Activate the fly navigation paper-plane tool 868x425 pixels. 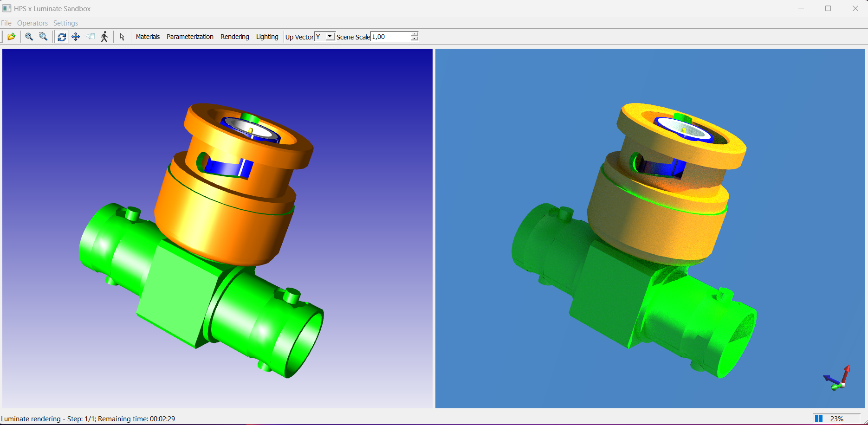tap(90, 36)
